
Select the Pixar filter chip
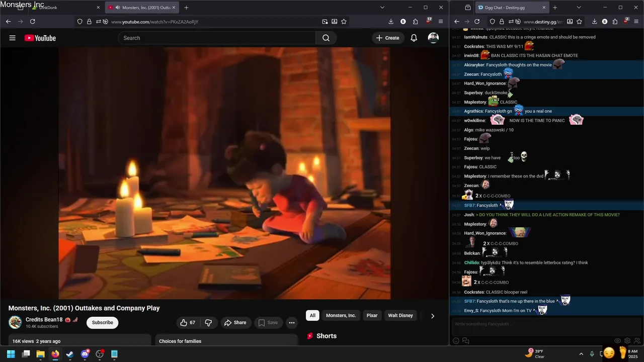pyautogui.click(x=372, y=315)
